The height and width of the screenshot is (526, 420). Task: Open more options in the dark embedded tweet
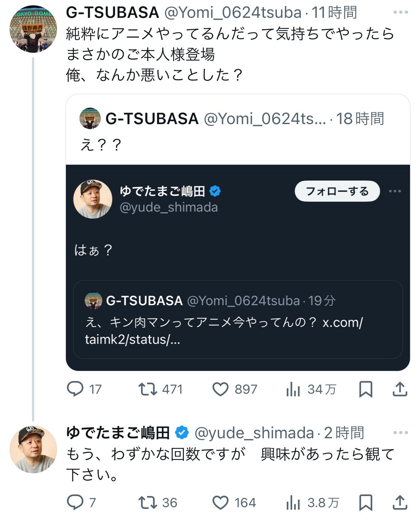pos(395,191)
